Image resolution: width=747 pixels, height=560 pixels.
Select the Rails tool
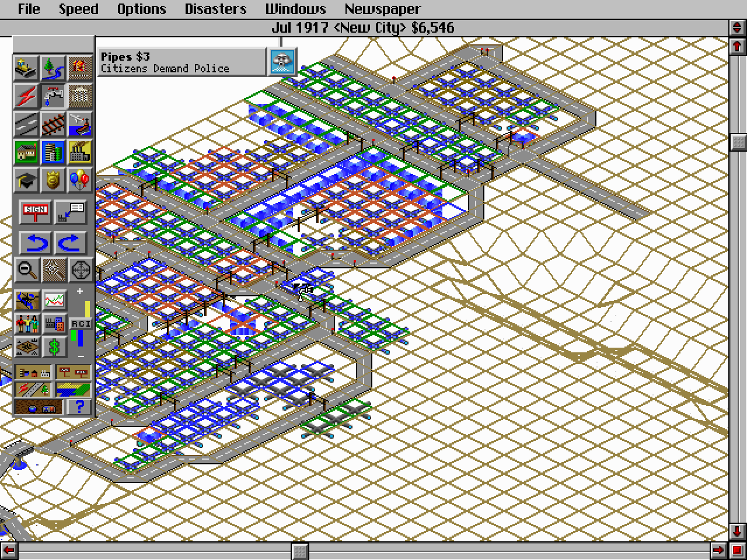(54, 124)
